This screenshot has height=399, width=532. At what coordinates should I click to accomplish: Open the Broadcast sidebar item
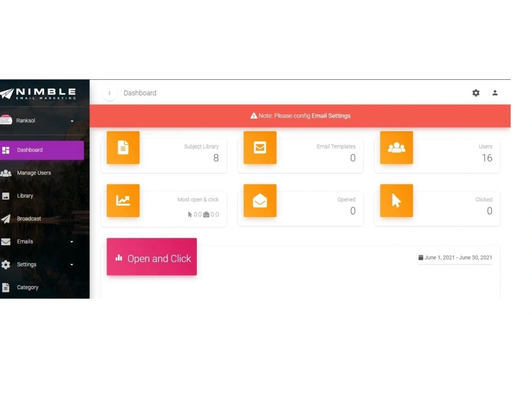(x=41, y=219)
